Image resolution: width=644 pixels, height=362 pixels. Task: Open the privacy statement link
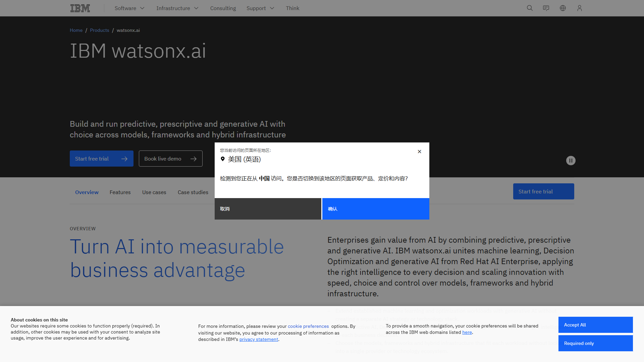(x=259, y=339)
